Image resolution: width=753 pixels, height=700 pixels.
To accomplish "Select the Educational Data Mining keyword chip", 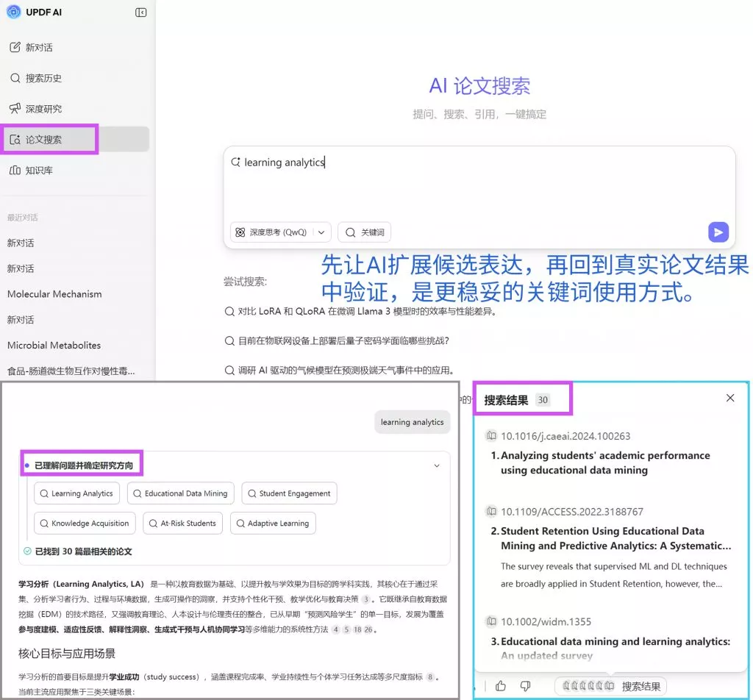I will click(180, 493).
